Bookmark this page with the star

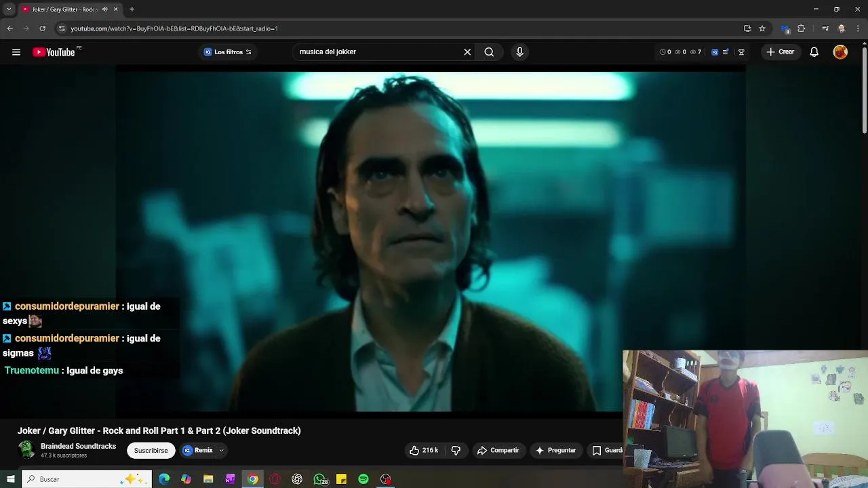[x=762, y=28]
